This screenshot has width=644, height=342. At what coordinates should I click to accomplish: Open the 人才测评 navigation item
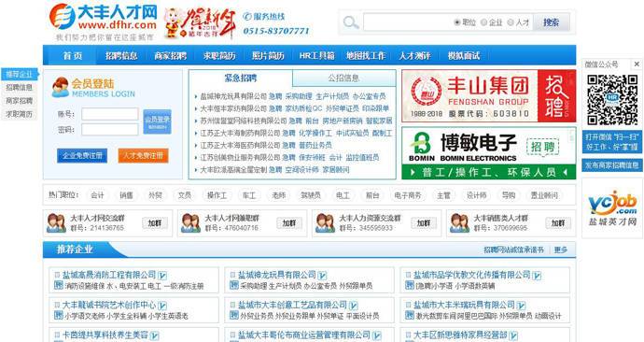point(414,56)
